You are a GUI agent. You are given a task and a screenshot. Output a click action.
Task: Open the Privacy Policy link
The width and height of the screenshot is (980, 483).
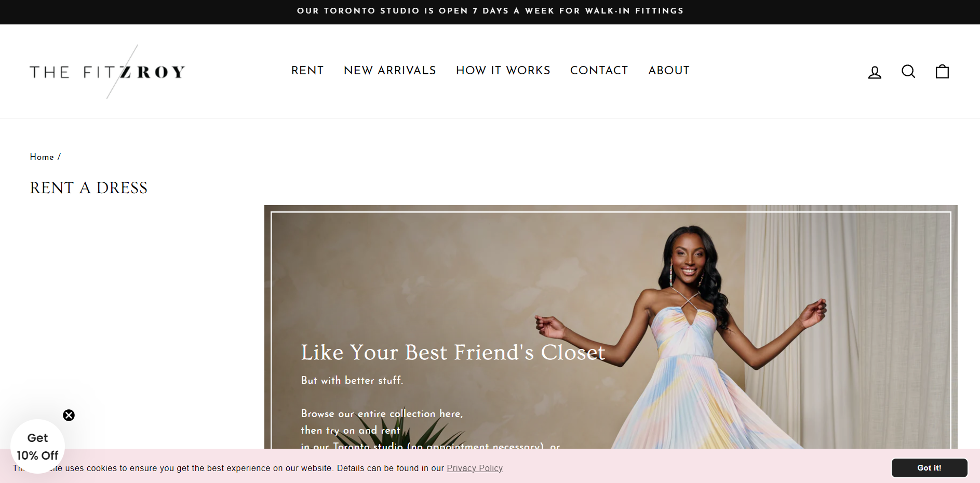pyautogui.click(x=475, y=468)
